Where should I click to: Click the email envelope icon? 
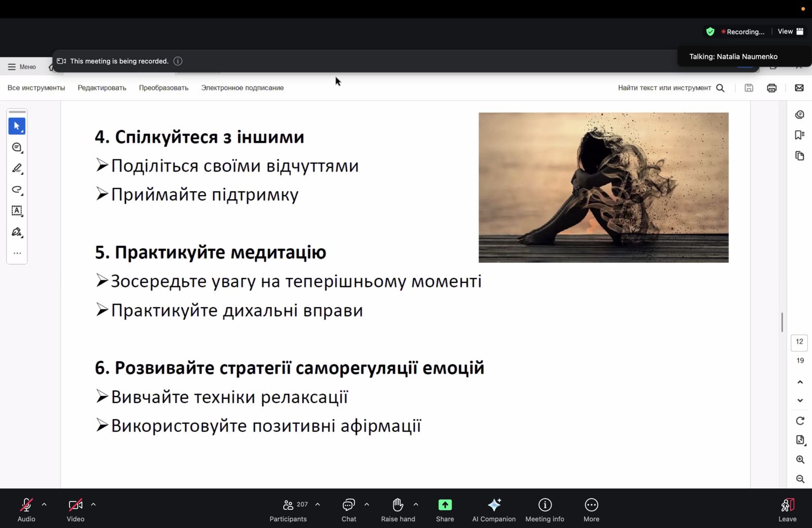pos(799,88)
